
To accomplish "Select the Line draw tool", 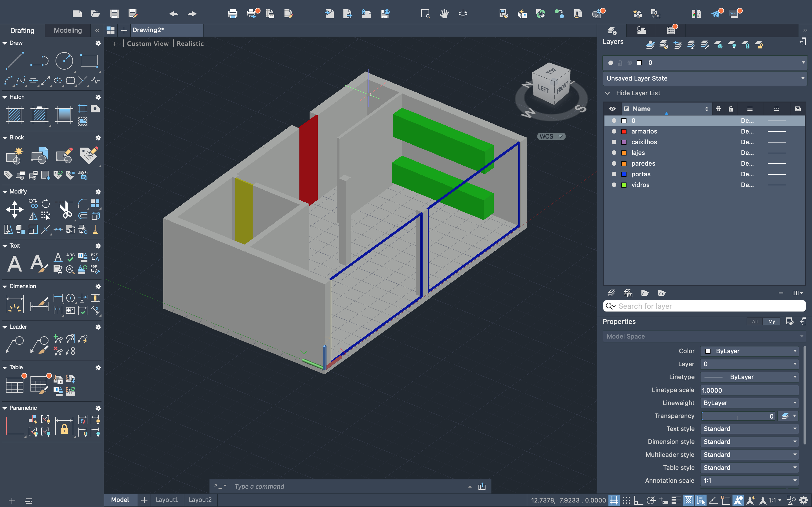I will click(14, 61).
